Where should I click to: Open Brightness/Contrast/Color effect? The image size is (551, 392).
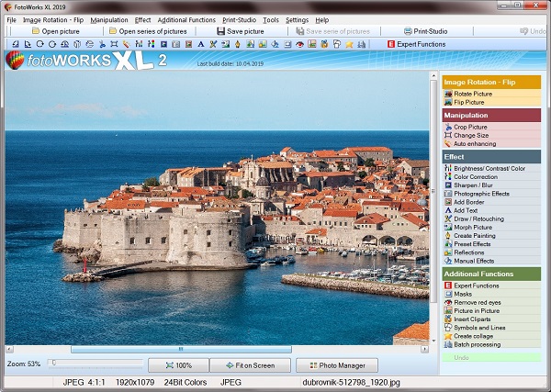489,168
